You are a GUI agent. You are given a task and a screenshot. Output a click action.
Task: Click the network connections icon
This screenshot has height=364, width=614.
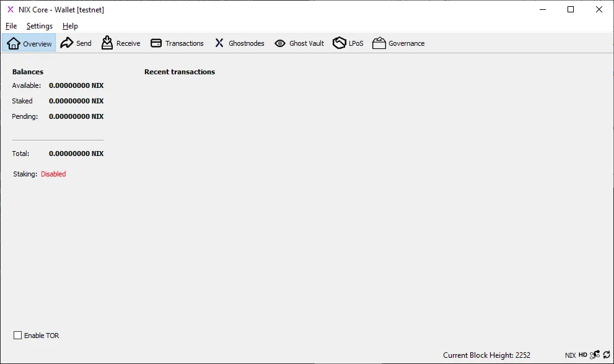[x=595, y=355]
